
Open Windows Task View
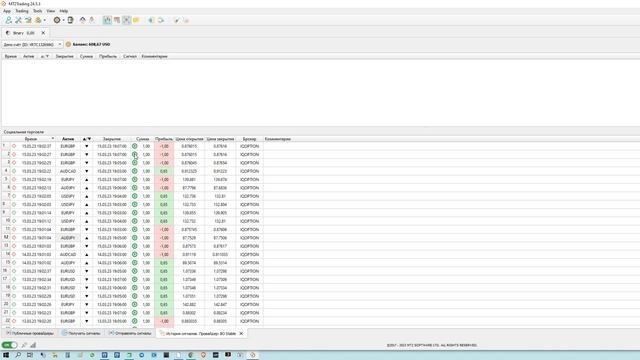point(30,355)
